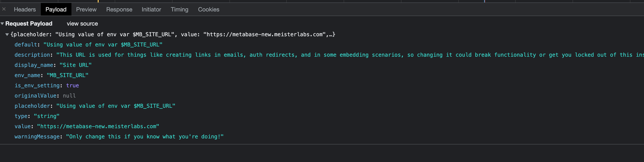Screen dimensions: 644x162
Task: Click the warningMessage property name
Action: [36, 136]
